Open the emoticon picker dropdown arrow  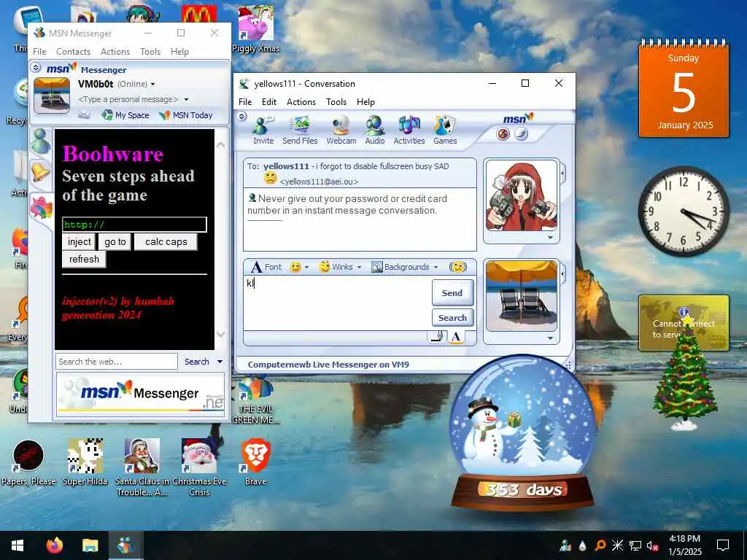pyautogui.click(x=307, y=267)
